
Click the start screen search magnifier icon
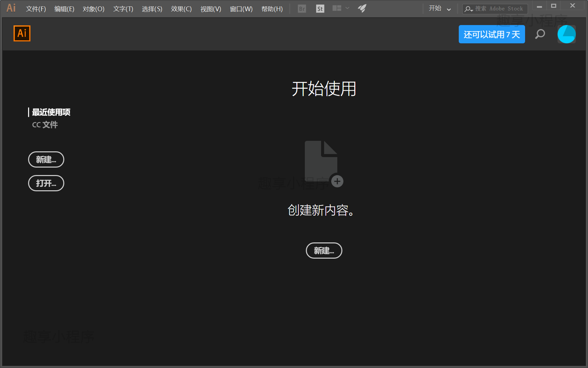point(540,34)
